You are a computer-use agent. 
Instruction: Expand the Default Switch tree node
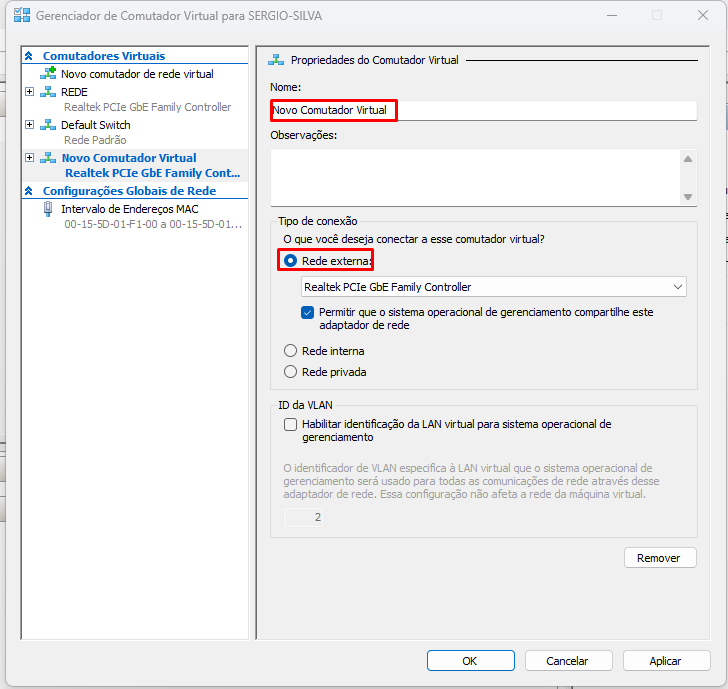[29, 125]
